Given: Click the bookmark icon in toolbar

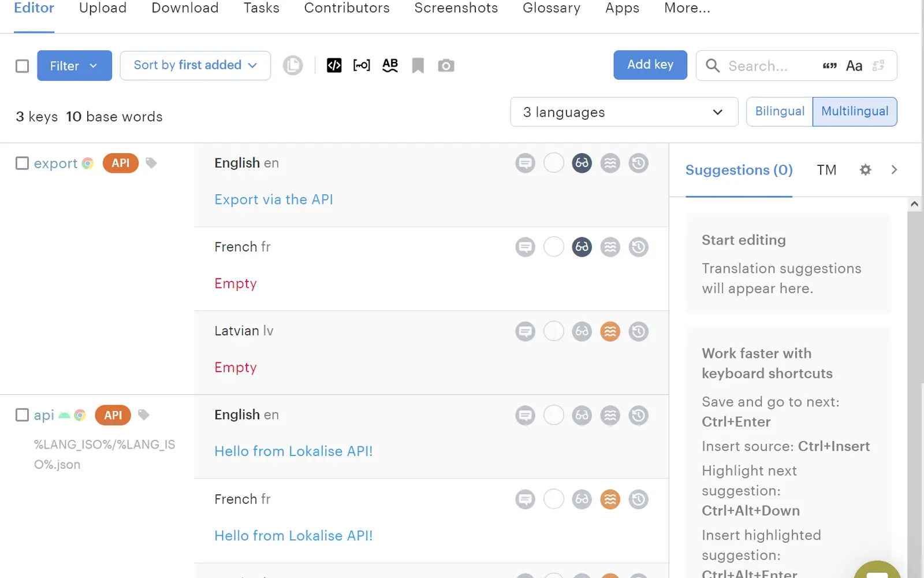Looking at the screenshot, I should point(418,65).
